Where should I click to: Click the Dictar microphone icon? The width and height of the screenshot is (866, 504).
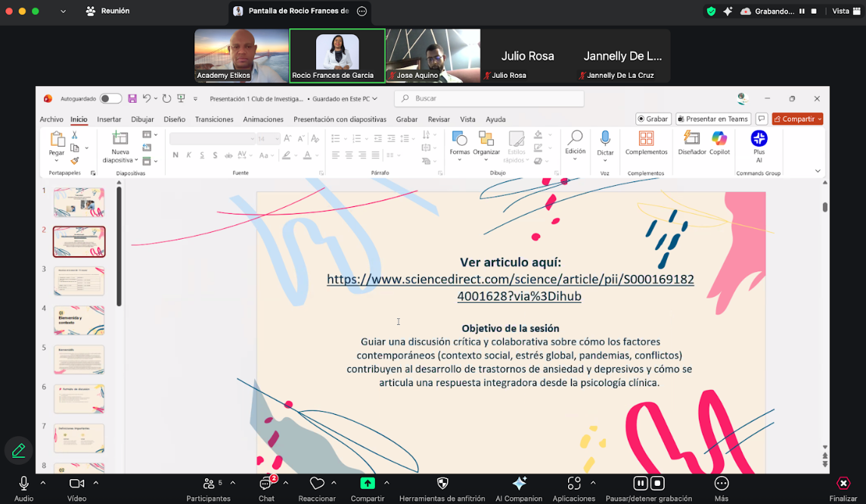[605, 138]
